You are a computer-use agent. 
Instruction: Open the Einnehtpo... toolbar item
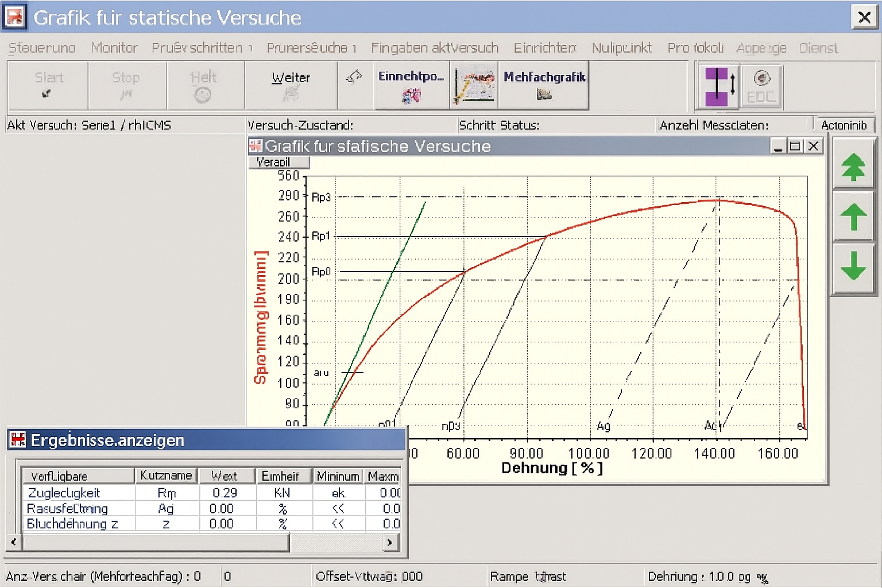411,85
